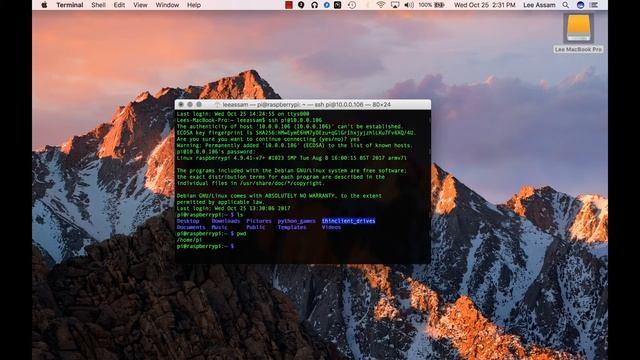Zoom the Terminal window with the third title bar button
640x360 pixels.
click(x=199, y=104)
